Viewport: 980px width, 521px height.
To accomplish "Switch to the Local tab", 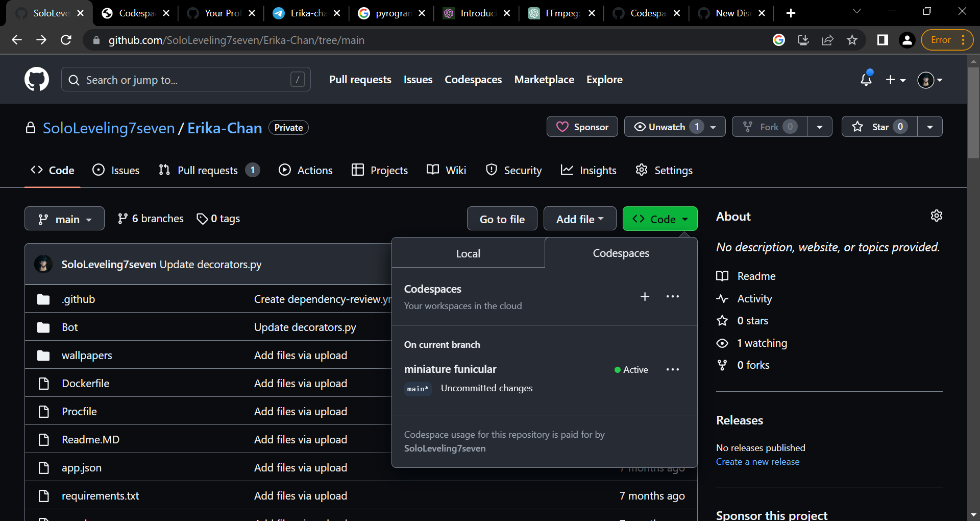I will [468, 253].
